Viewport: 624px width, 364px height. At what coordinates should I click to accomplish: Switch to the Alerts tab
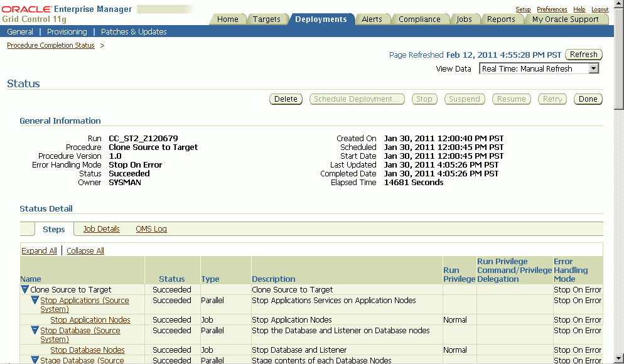click(x=372, y=19)
